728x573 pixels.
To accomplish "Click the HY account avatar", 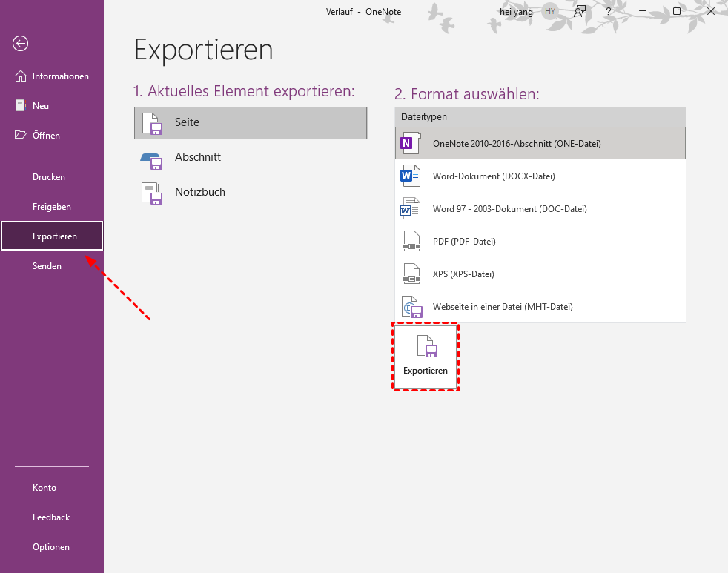I will point(550,12).
